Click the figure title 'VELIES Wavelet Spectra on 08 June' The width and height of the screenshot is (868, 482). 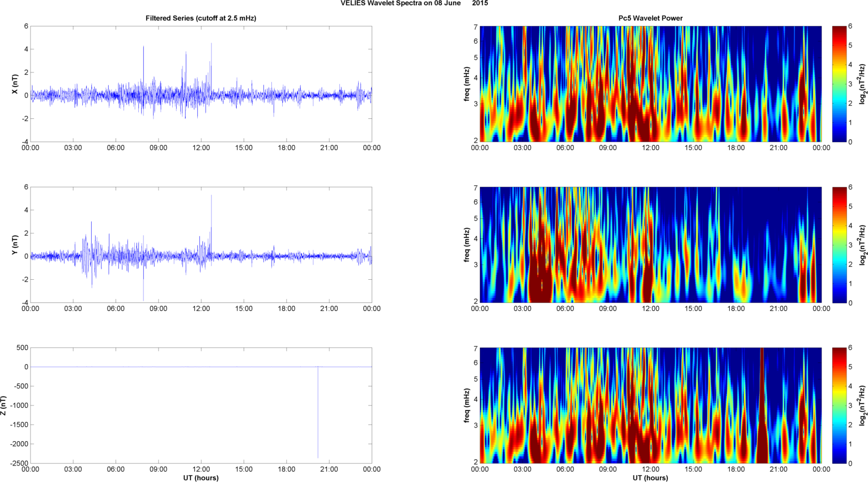click(402, 3)
